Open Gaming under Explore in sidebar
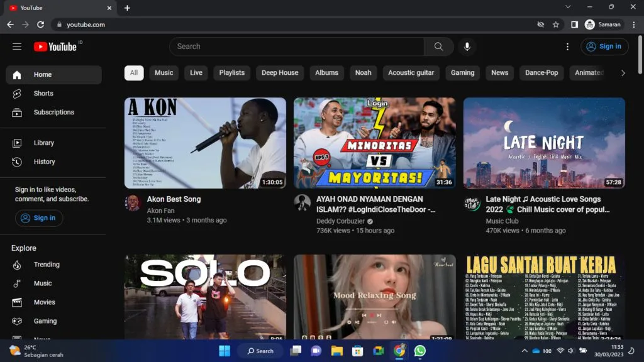Image resolution: width=644 pixels, height=362 pixels. 54,321
